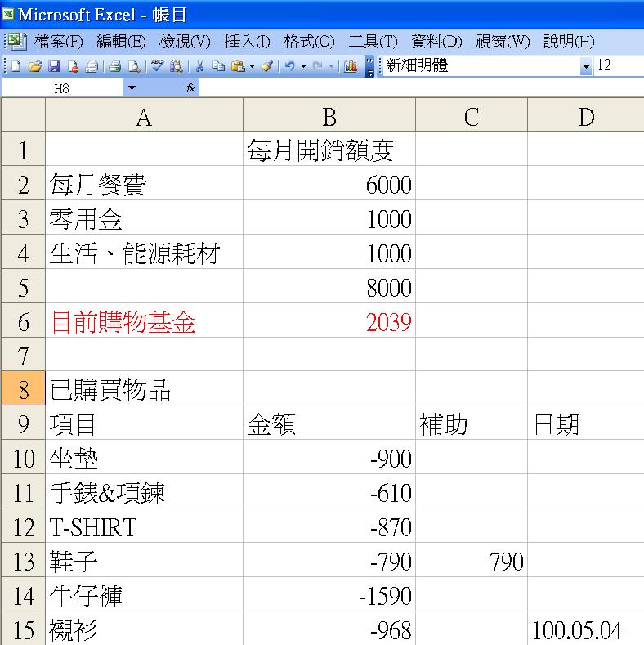The image size is (644, 645).
Task: Select the T-SHIRT cell
Action: tap(144, 526)
